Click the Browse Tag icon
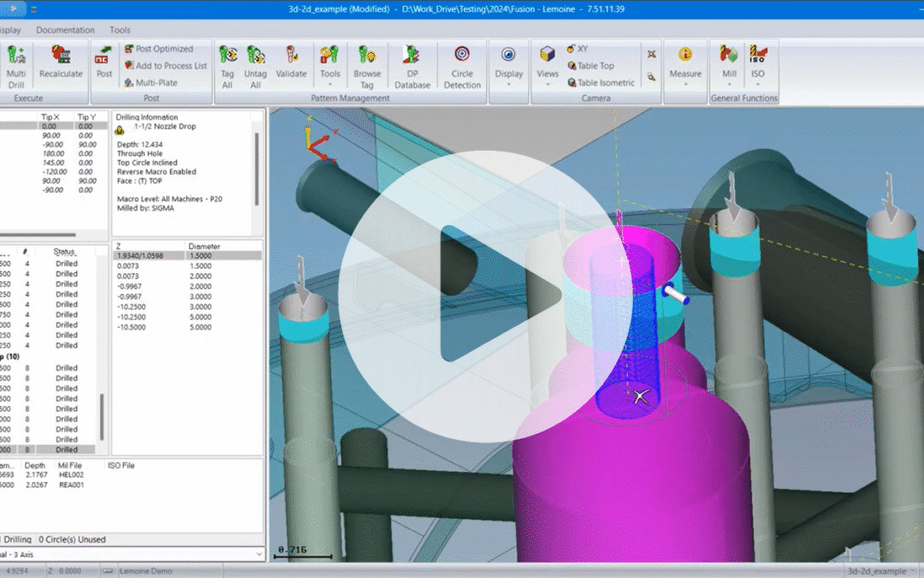The image size is (924, 578). (367, 66)
